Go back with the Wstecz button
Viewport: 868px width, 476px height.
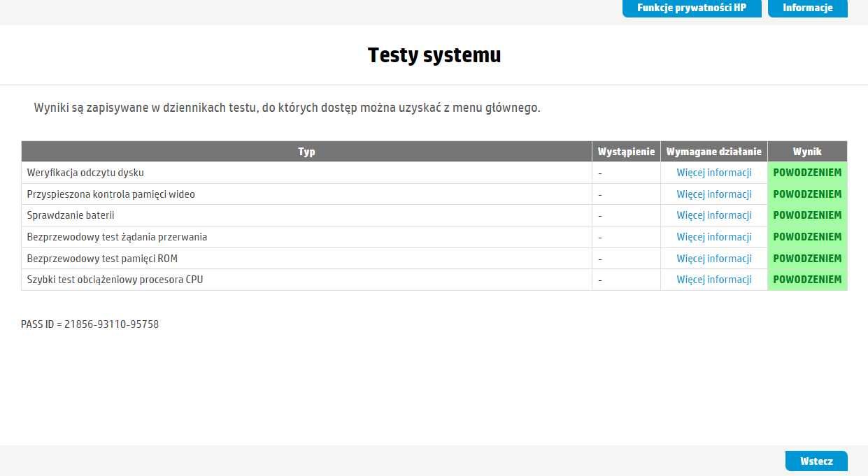pyautogui.click(x=816, y=461)
